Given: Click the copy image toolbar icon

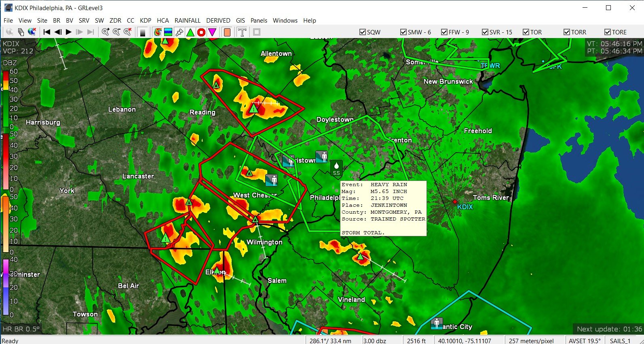Looking at the screenshot, I should tap(21, 32).
